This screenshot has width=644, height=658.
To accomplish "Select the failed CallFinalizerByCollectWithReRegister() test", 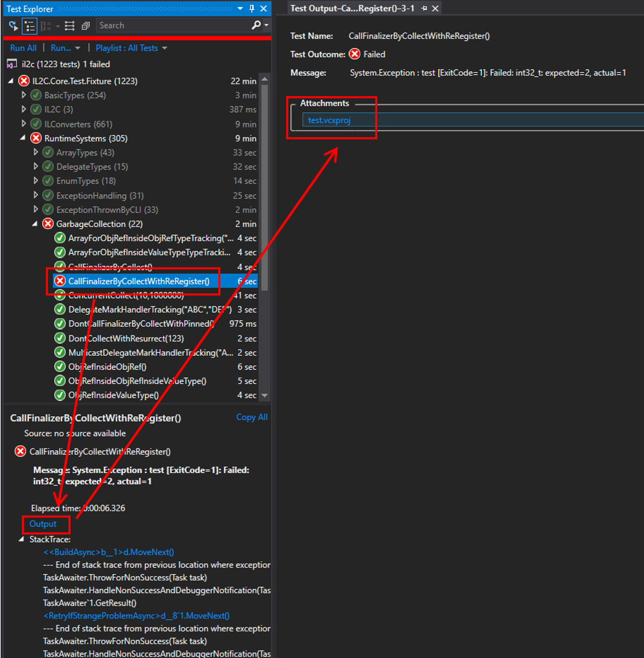I will click(x=139, y=281).
